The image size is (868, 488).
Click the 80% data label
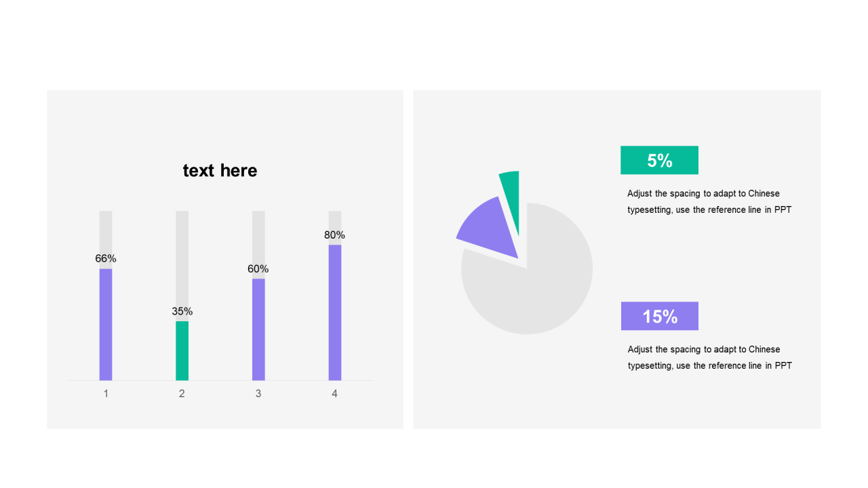point(334,235)
